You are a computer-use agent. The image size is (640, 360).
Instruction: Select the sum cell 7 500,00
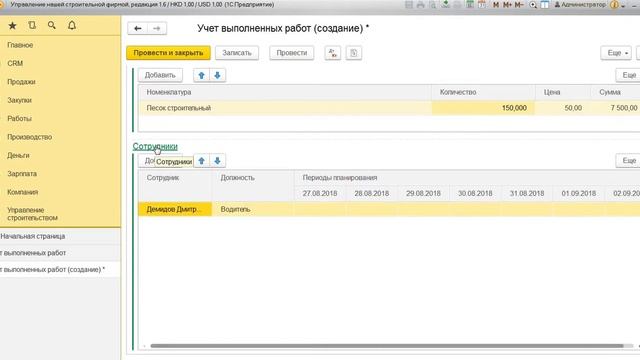point(616,108)
